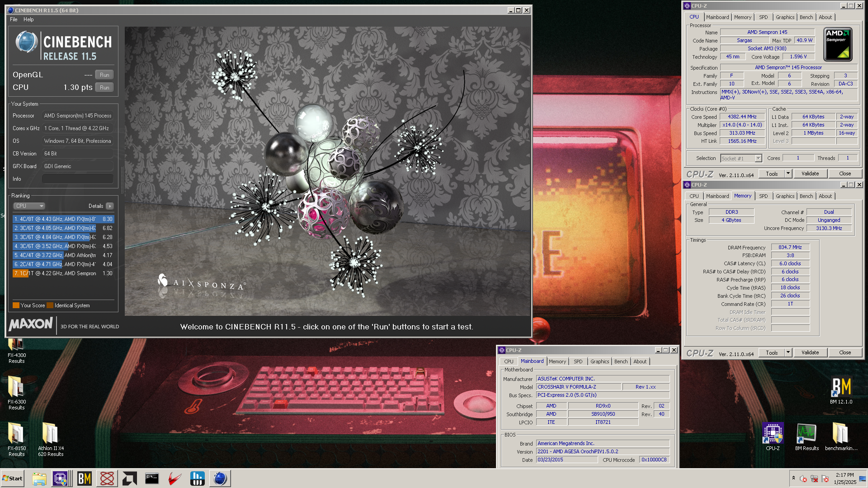This screenshot has width=868, height=488.
Task: Click the taskbar clock showing 2:17 PM
Action: pyautogui.click(x=844, y=479)
